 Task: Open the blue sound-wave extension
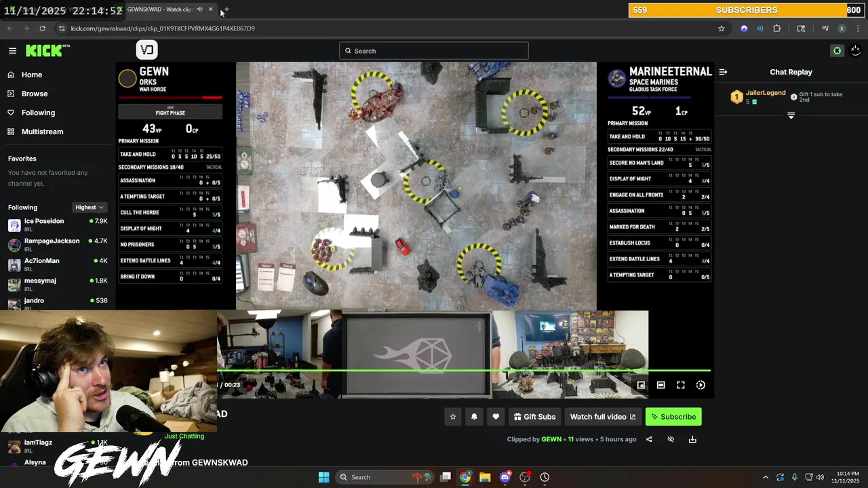coord(760,28)
